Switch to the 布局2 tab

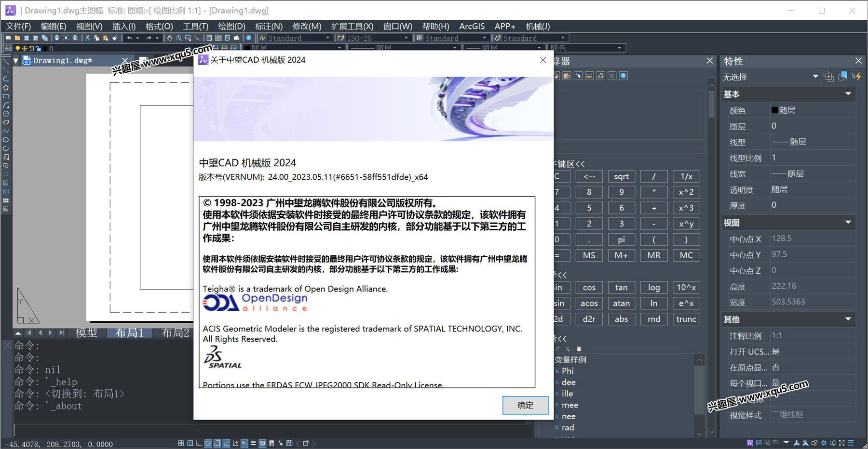click(x=175, y=333)
